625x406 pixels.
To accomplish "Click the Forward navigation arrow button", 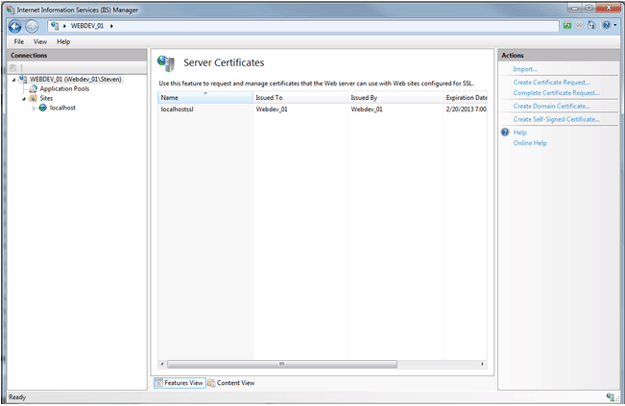I will 32,26.
